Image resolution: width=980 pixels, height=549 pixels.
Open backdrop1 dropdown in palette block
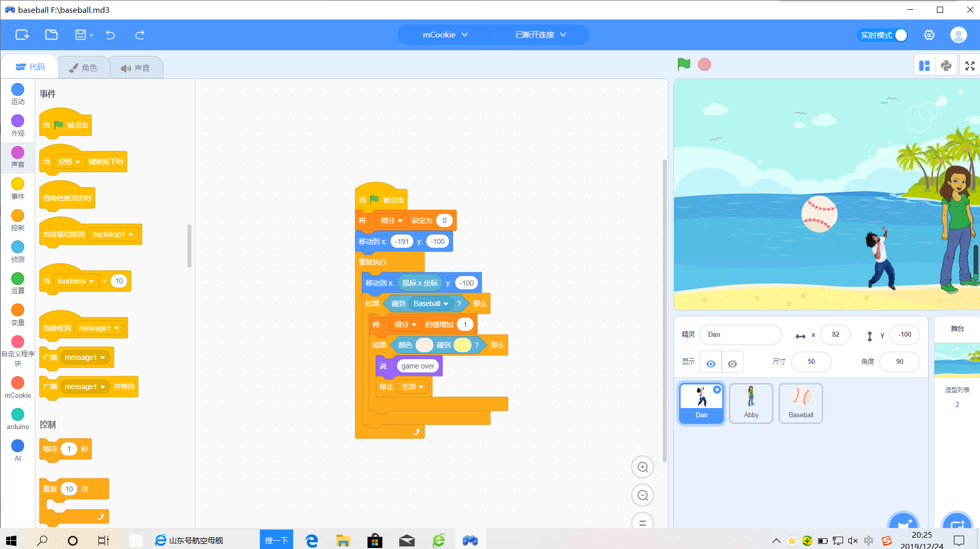click(113, 234)
